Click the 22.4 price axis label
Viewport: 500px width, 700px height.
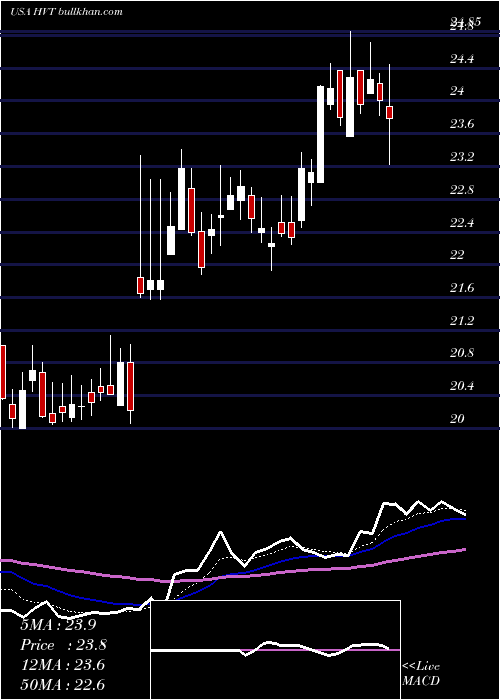(x=462, y=222)
